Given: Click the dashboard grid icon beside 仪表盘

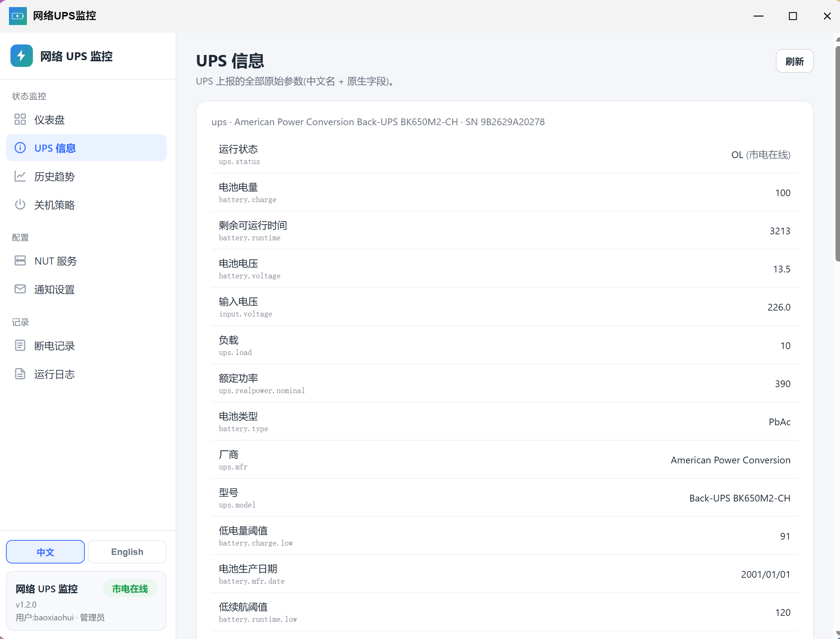Looking at the screenshot, I should 20,120.
